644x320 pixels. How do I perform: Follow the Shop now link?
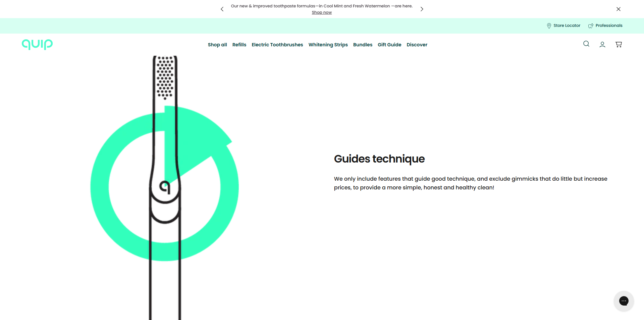click(321, 12)
